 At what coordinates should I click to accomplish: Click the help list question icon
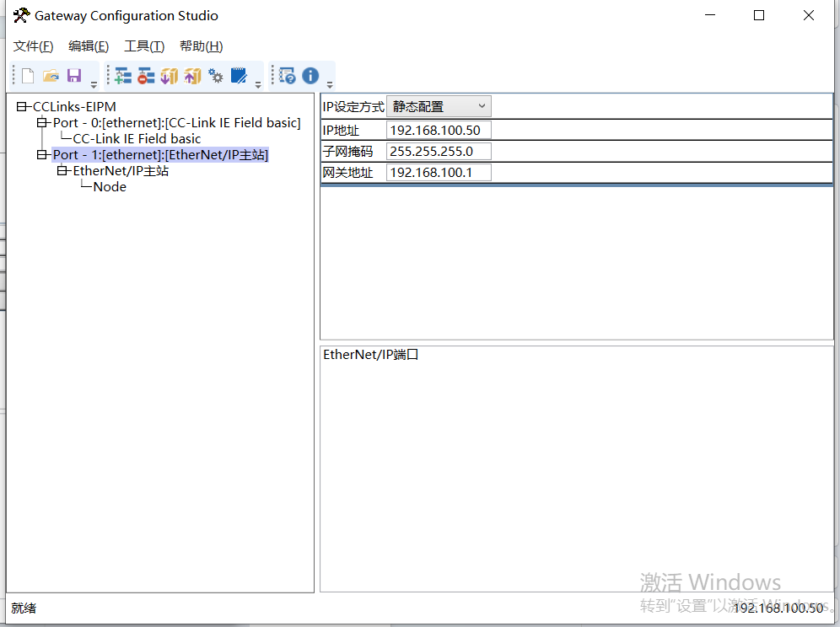tap(287, 76)
